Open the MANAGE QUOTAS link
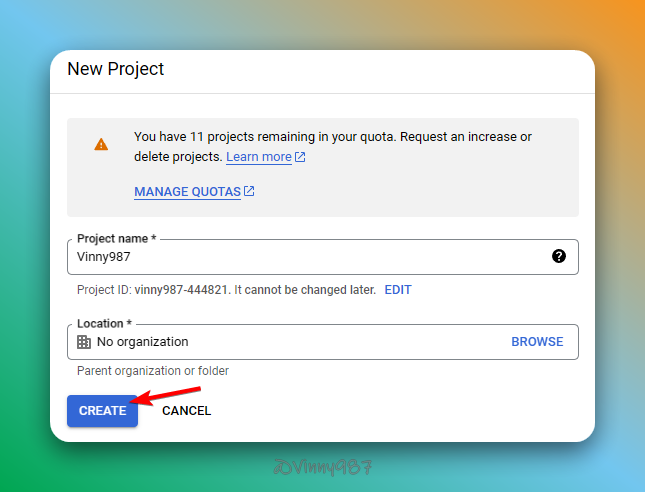The width and height of the screenshot is (645, 492). (x=187, y=191)
